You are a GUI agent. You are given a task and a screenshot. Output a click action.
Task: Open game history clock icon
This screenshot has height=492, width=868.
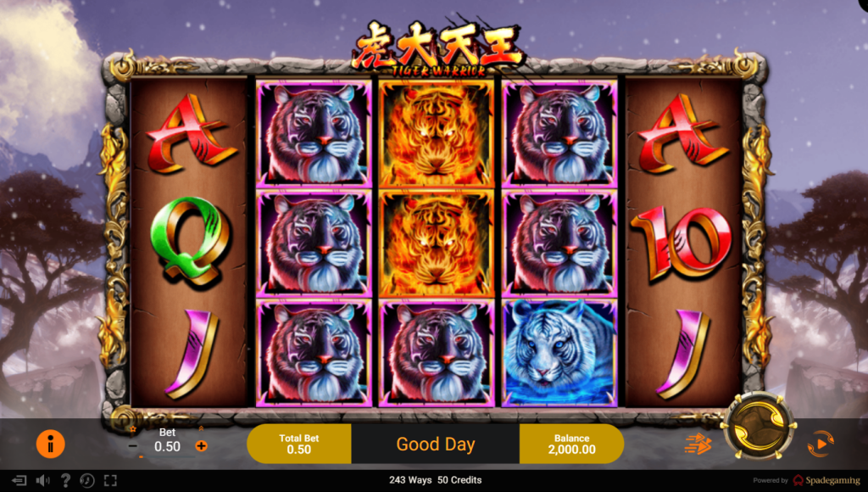tap(87, 480)
